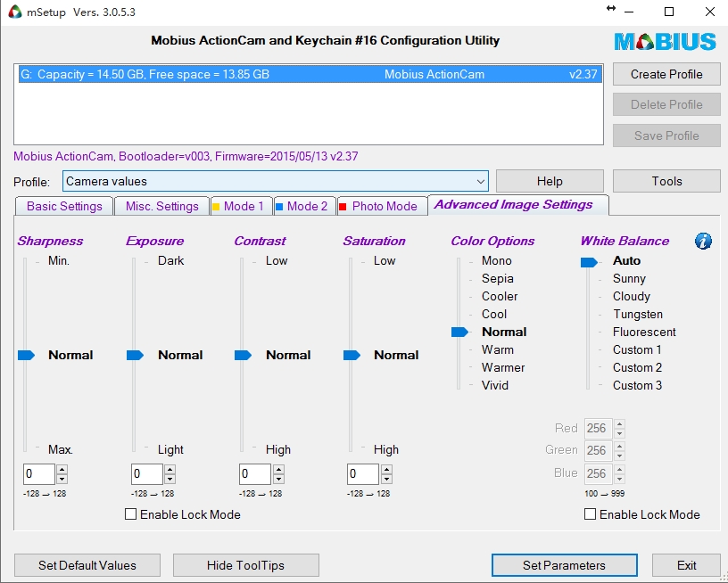The height and width of the screenshot is (583, 728).
Task: Click the Saturation numeric value field
Action: (x=362, y=474)
